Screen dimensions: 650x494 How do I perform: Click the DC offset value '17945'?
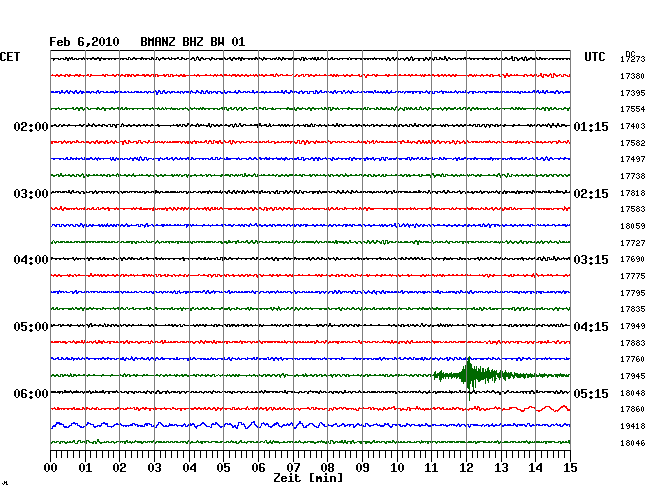point(633,376)
